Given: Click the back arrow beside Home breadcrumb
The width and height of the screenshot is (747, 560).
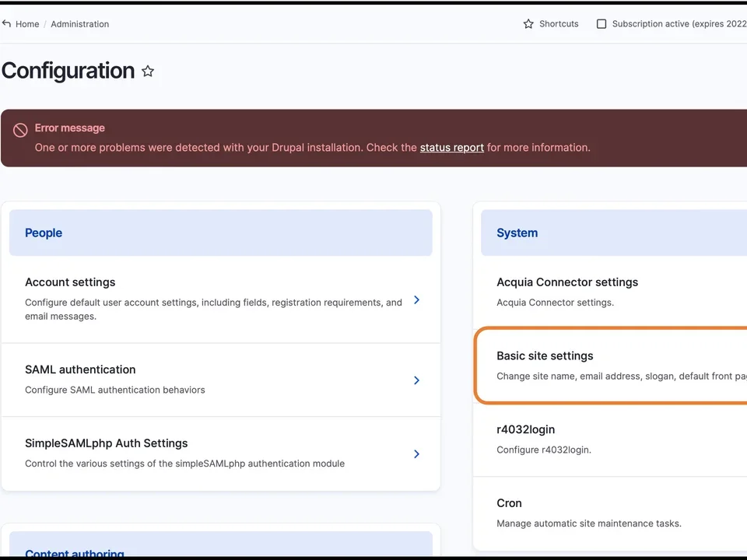Looking at the screenshot, I should point(6,23).
